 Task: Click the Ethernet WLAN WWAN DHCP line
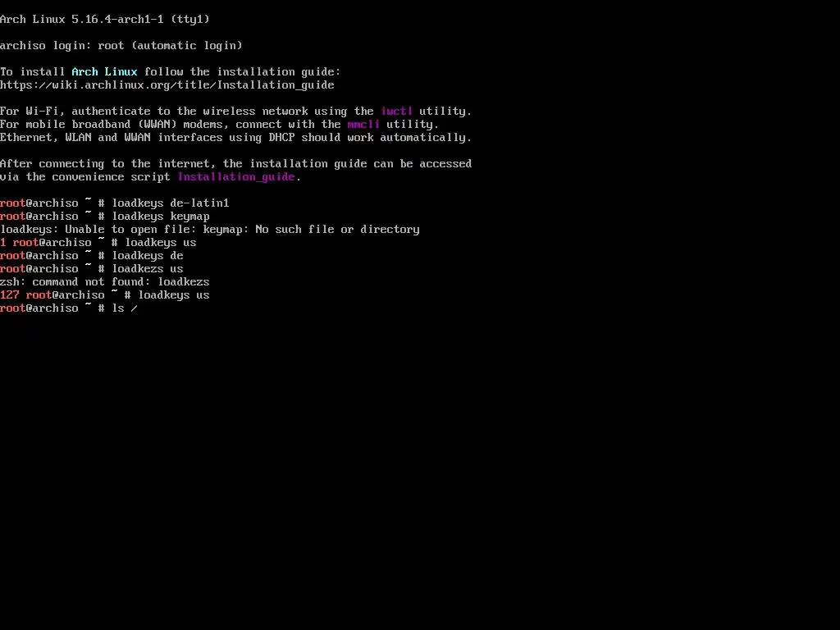point(235,138)
